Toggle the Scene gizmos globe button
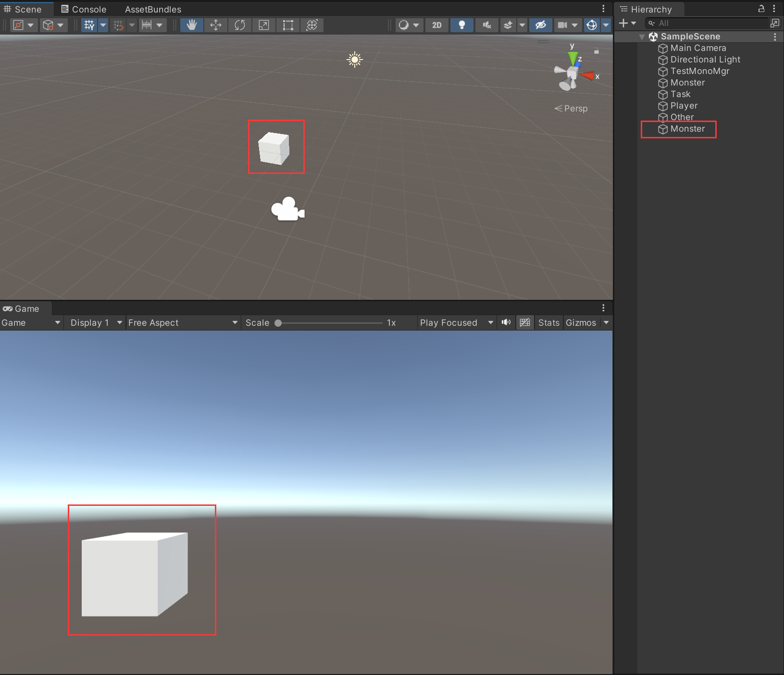This screenshot has height=675, width=784. (x=592, y=25)
